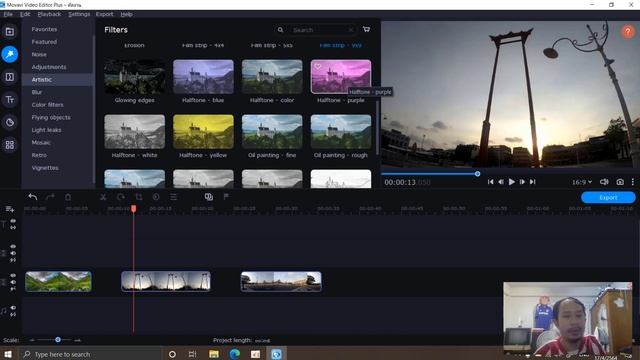Take a snapshot with camera icon
This screenshot has height=360, width=640.
tap(620, 182)
